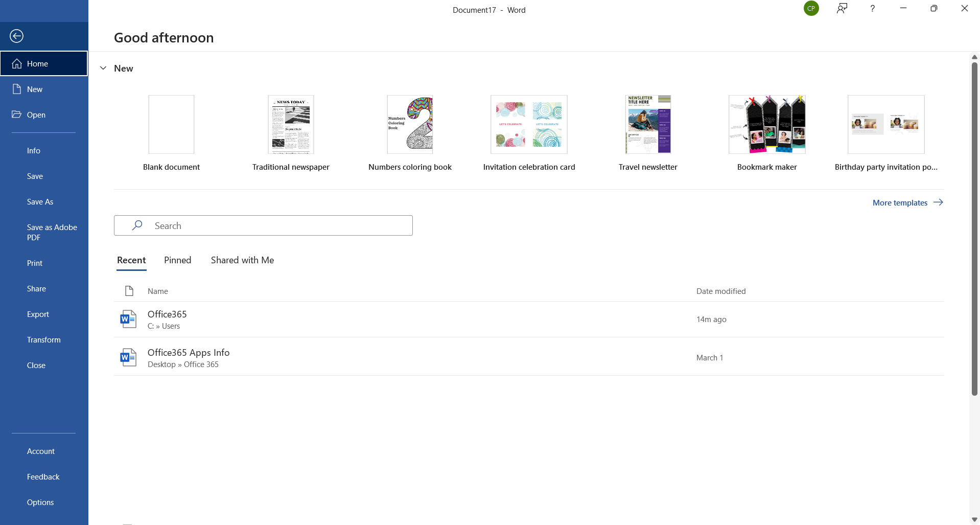Image resolution: width=980 pixels, height=525 pixels.
Task: Minimize the Word window
Action: 903,8
